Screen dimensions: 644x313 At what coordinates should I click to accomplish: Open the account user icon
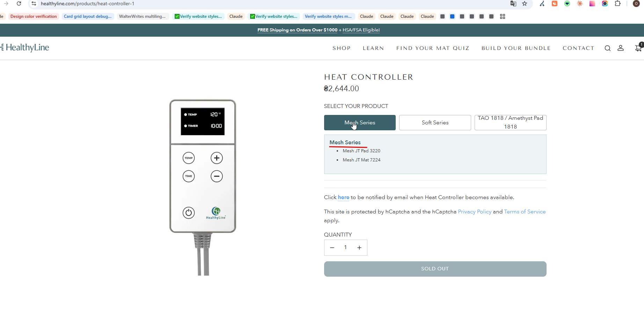tap(621, 48)
